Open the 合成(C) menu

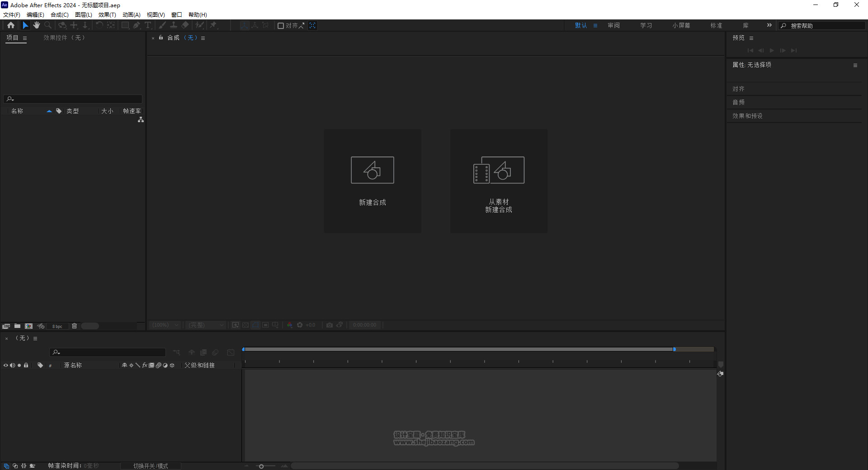pos(59,14)
